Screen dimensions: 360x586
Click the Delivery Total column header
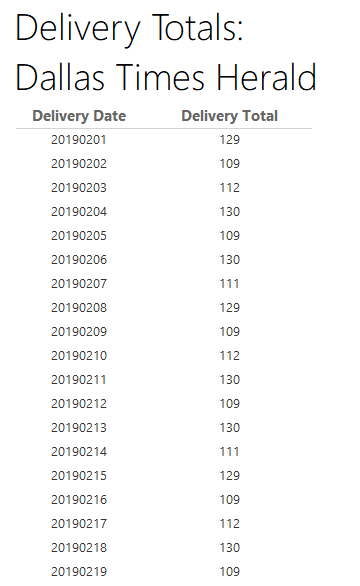coord(230,116)
